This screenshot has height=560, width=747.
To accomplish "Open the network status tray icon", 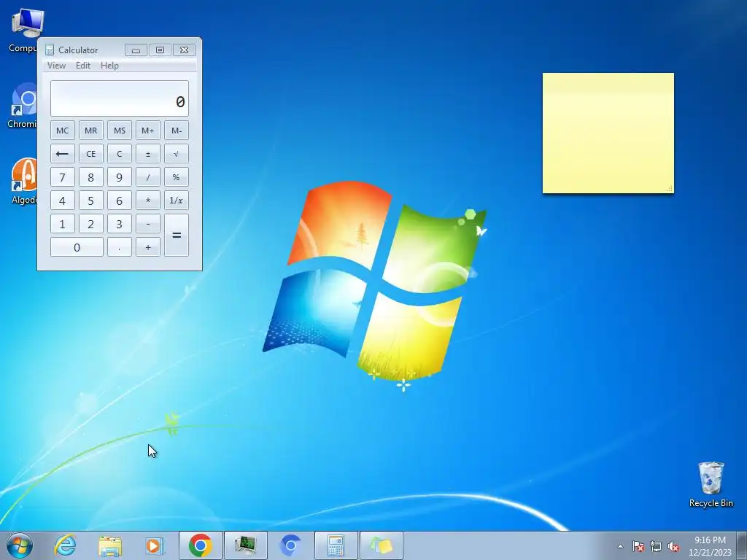I will pos(656,547).
